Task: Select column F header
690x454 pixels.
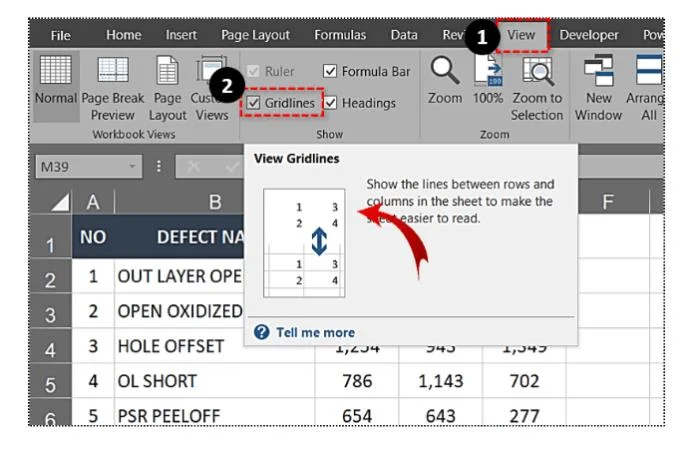Action: pos(608,202)
